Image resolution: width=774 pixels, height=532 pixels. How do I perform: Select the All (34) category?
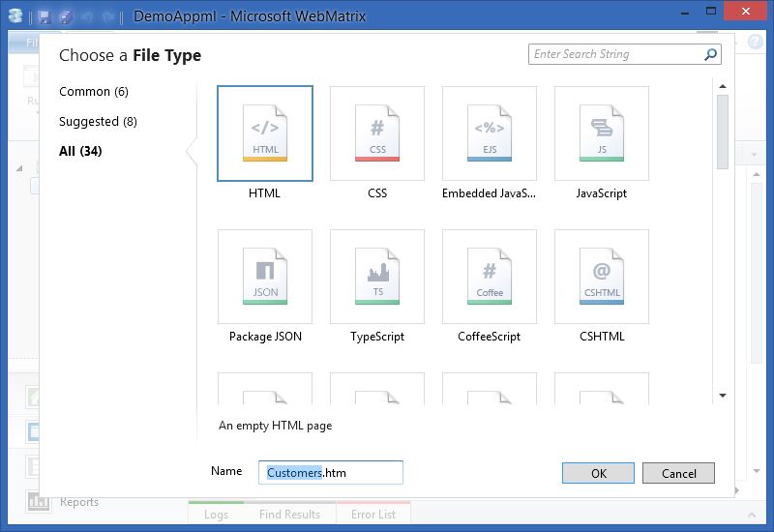tap(80, 151)
